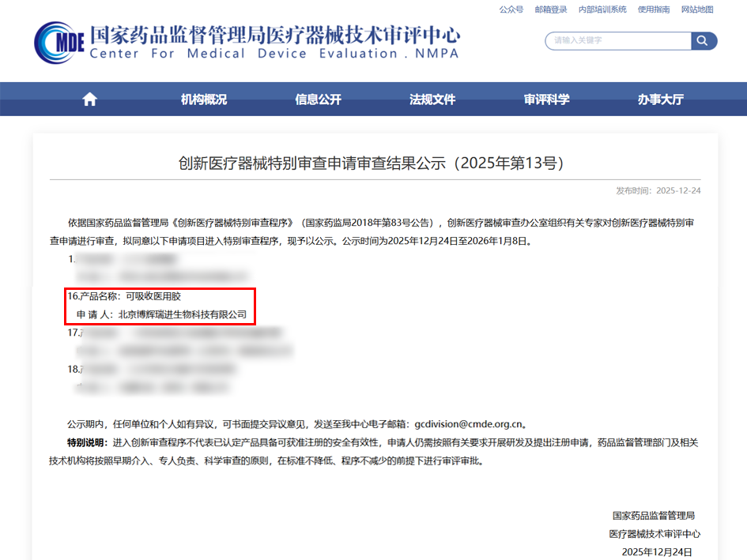747x560 pixels.
Task: Click the publish date 2025-12-24
Action: (679, 191)
